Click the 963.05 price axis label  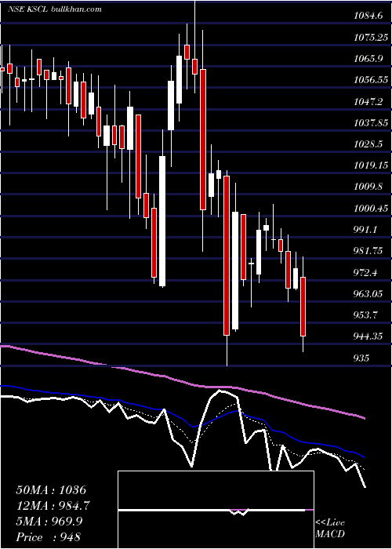pos(368,294)
